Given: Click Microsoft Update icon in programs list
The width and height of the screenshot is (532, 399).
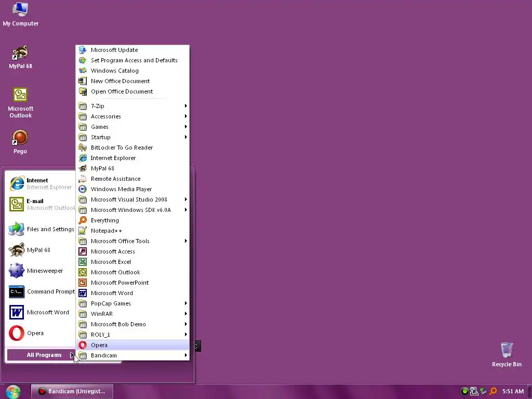Looking at the screenshot, I should tap(83, 50).
